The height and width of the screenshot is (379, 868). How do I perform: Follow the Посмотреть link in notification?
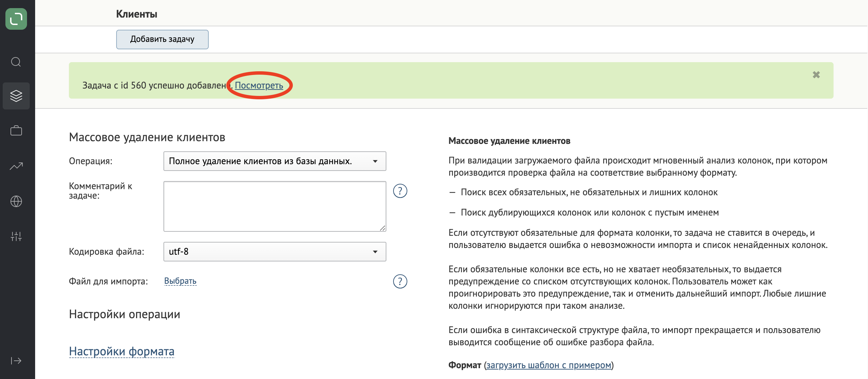[259, 85]
